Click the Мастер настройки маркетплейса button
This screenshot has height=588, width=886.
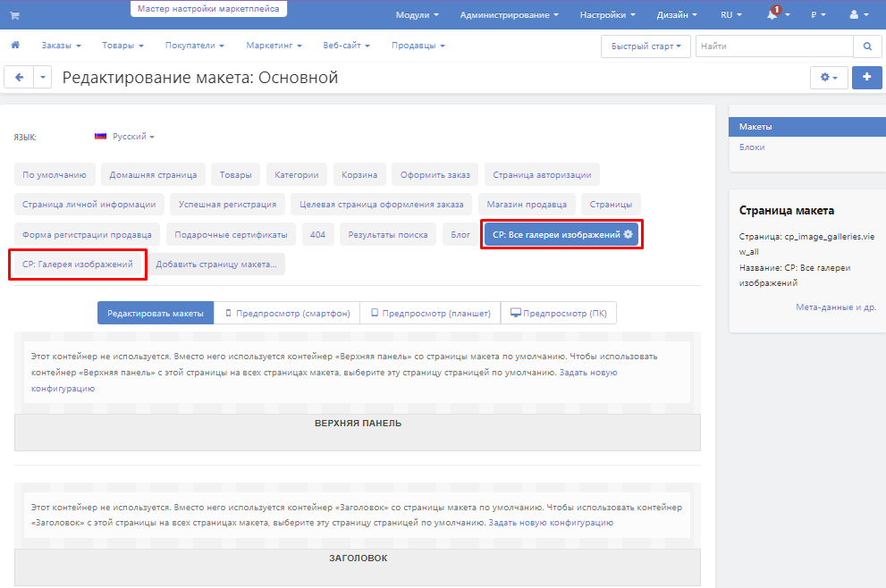tap(208, 8)
